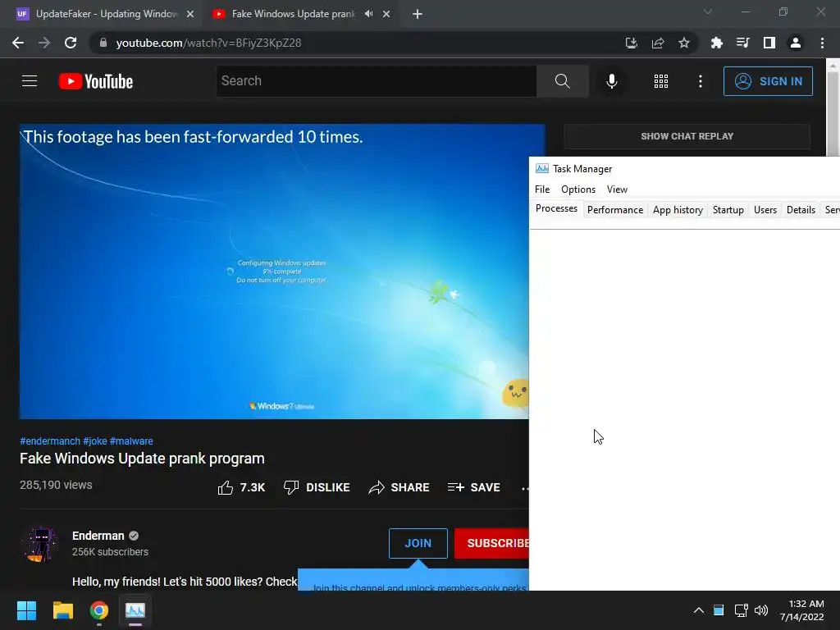Switch to Users tab
Image resolution: width=840 pixels, height=630 pixels.
[x=765, y=210]
